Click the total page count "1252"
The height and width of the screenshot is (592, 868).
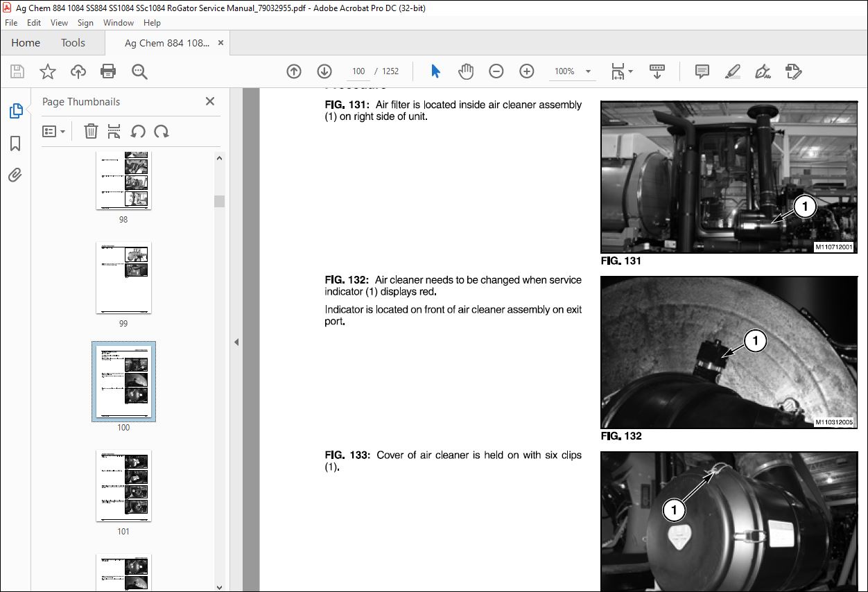tap(390, 71)
